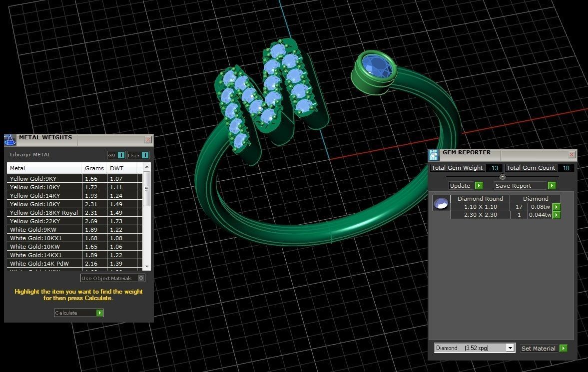588x372 pixels.
Task: Select the diamond round gem thumbnail
Action: coord(440,203)
